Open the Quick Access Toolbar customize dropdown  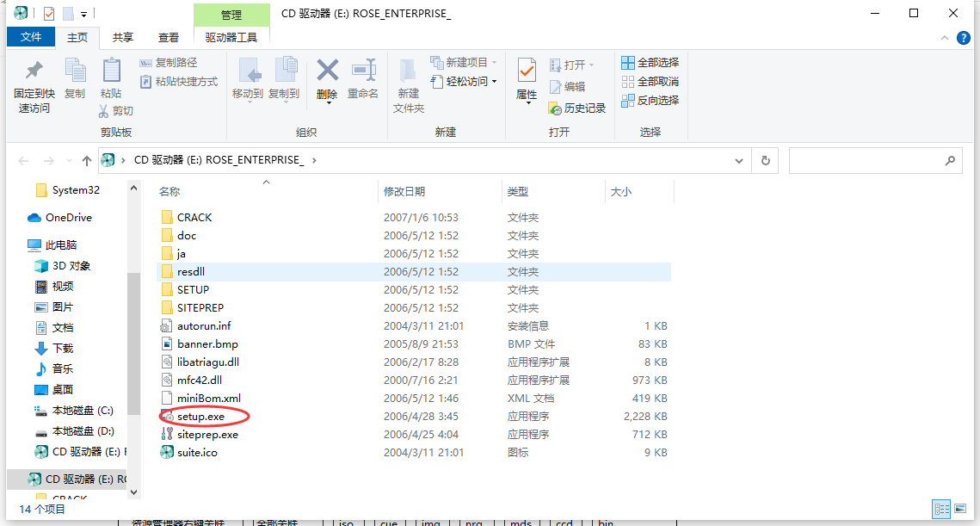[x=83, y=14]
